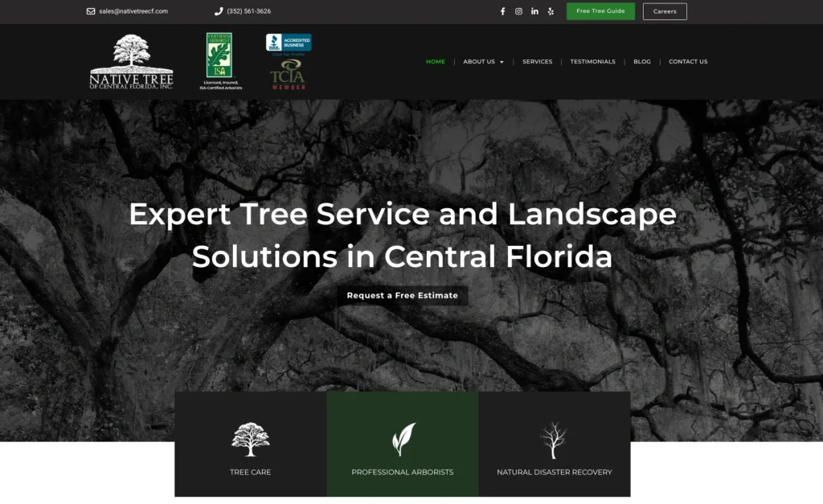Click Request a Free Estimate button

[x=403, y=296]
